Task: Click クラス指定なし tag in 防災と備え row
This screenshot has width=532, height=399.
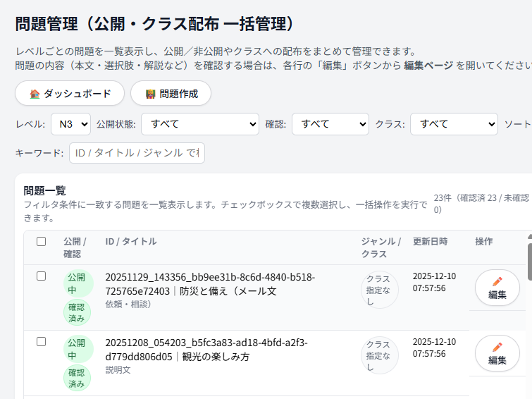Action: [379, 290]
